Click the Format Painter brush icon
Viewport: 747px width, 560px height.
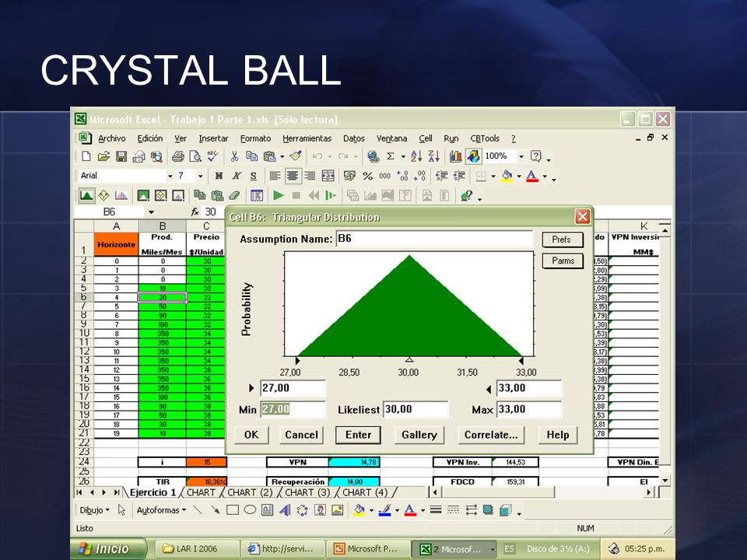tap(296, 156)
